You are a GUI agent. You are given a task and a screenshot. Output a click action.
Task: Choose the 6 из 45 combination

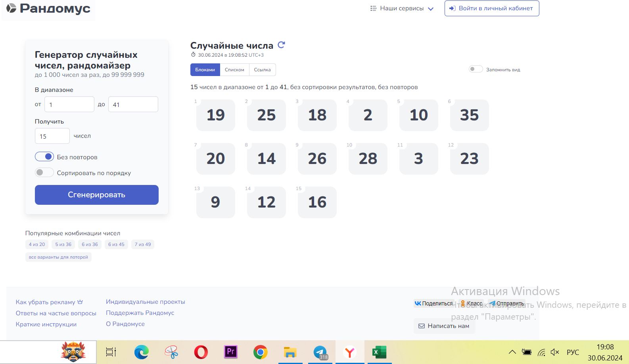click(116, 244)
